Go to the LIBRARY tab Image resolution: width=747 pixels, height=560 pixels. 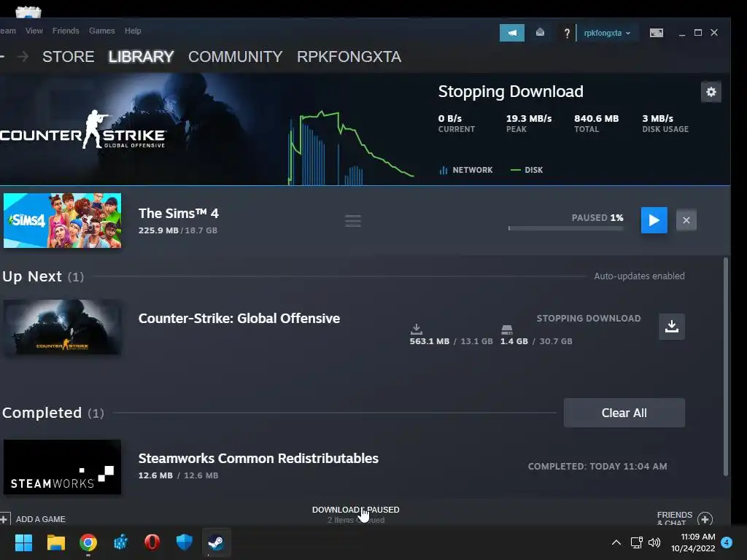[x=141, y=57]
